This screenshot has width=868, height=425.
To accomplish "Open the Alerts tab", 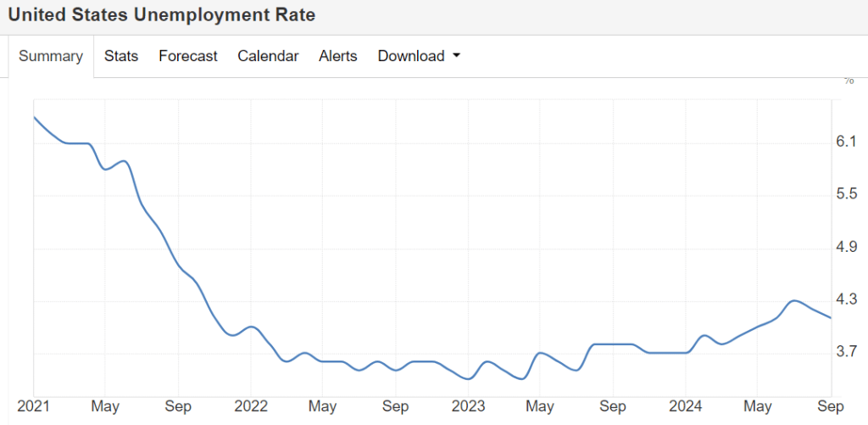I will point(338,57).
